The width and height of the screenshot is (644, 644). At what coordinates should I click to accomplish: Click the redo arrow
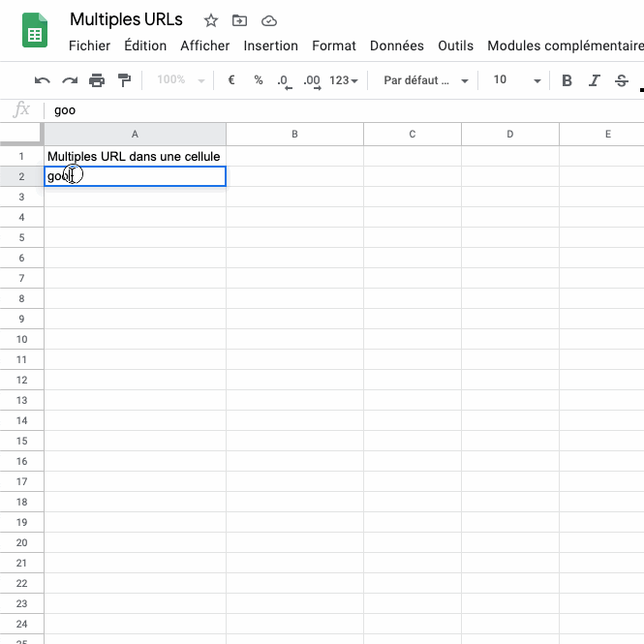pos(70,80)
